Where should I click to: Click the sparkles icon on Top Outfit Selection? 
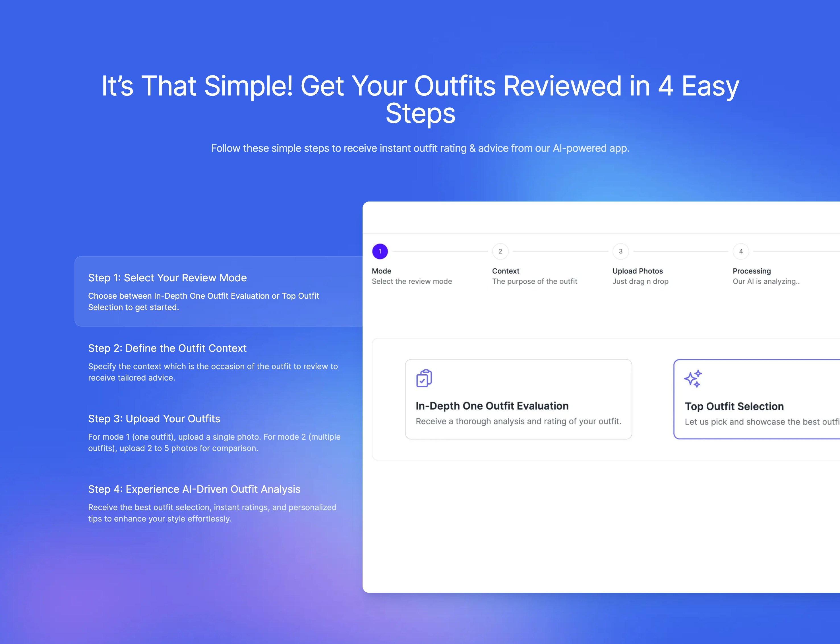(693, 379)
